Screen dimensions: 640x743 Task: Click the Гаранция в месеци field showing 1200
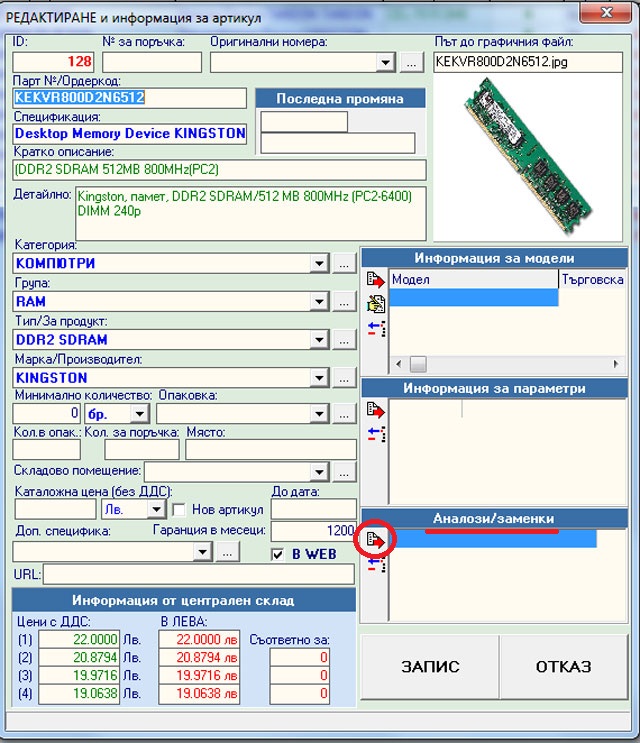tap(314, 531)
